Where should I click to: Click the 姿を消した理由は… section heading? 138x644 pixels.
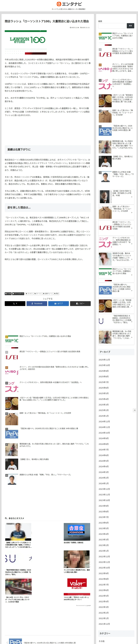pos(48,207)
